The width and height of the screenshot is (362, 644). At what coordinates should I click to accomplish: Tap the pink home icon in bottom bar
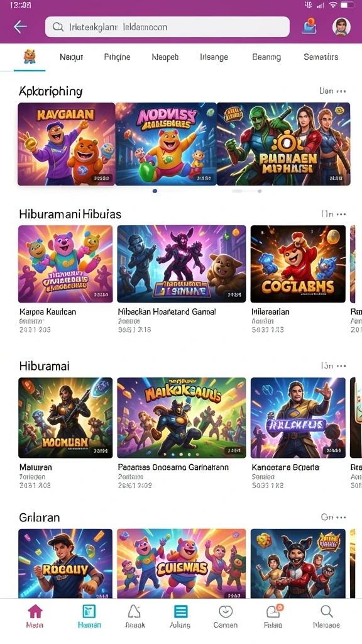(35, 611)
